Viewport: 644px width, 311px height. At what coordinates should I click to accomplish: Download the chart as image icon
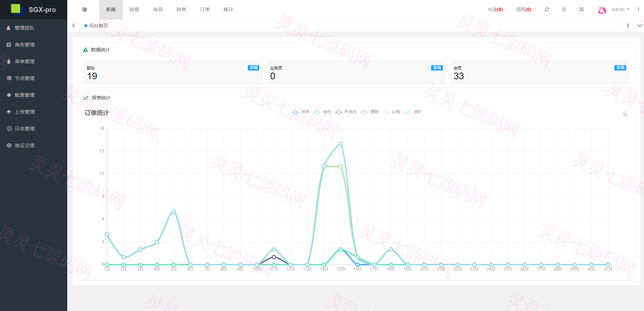pos(625,114)
